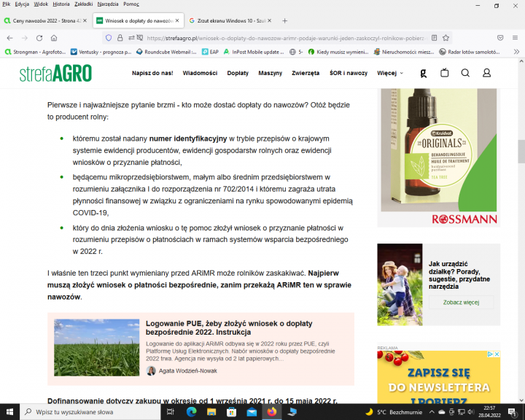Open Jak urządzić działkę article title

pos(459,275)
